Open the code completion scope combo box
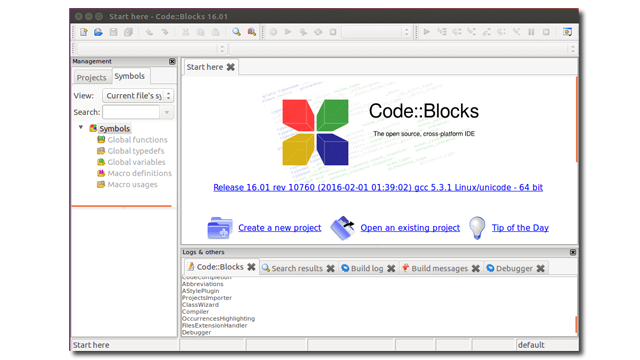The height and width of the screenshot is (360, 640). pyautogui.click(x=151, y=49)
